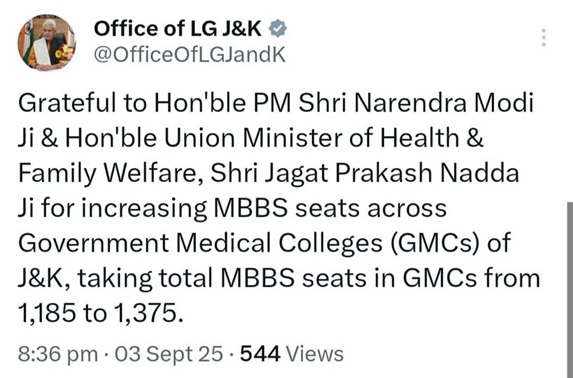
Task: Open the Office of LG J&K profile picture
Action: (x=47, y=42)
